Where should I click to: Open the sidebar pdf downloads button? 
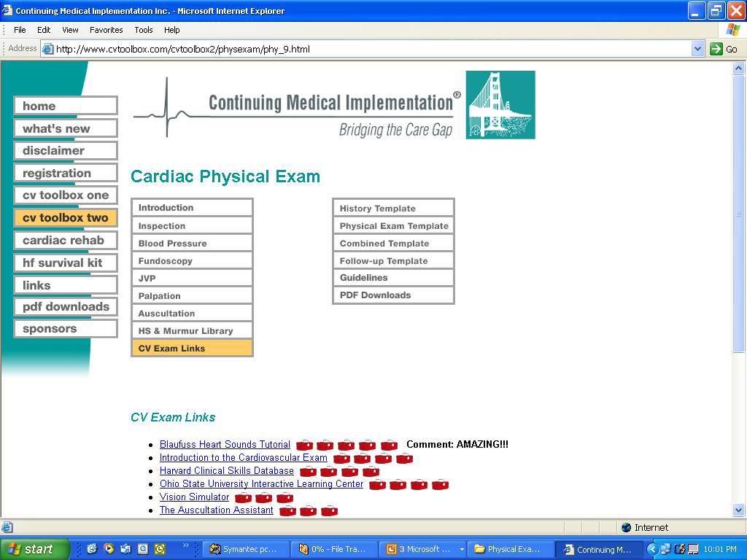[x=65, y=307]
